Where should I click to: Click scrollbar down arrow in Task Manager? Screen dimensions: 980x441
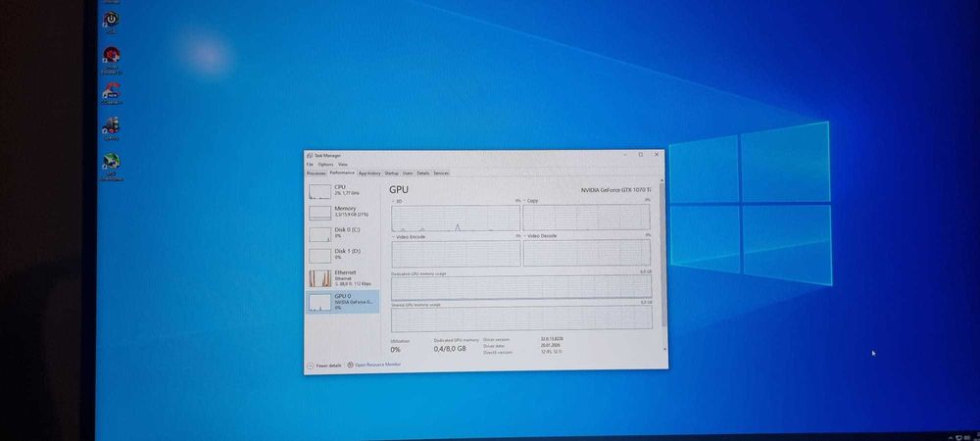664,350
